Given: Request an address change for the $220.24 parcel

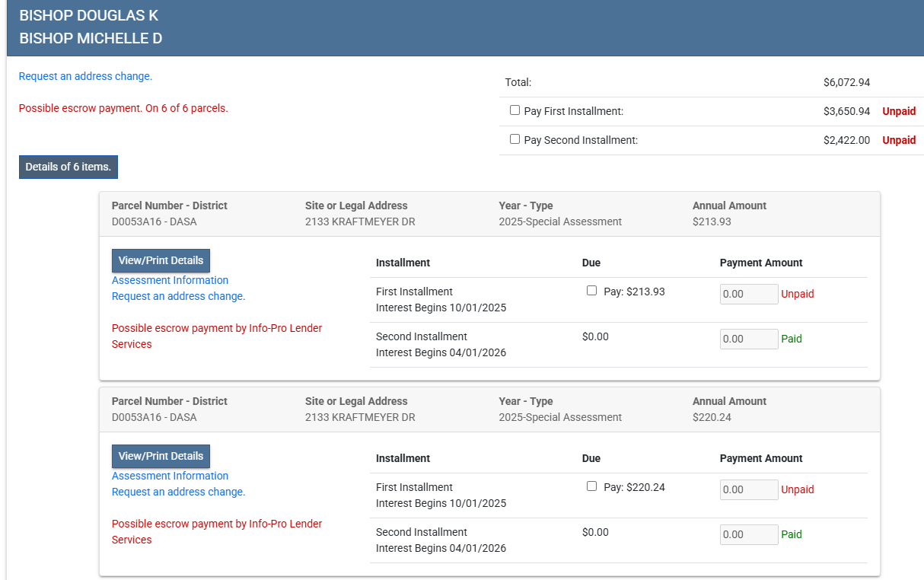Looking at the screenshot, I should coord(178,492).
